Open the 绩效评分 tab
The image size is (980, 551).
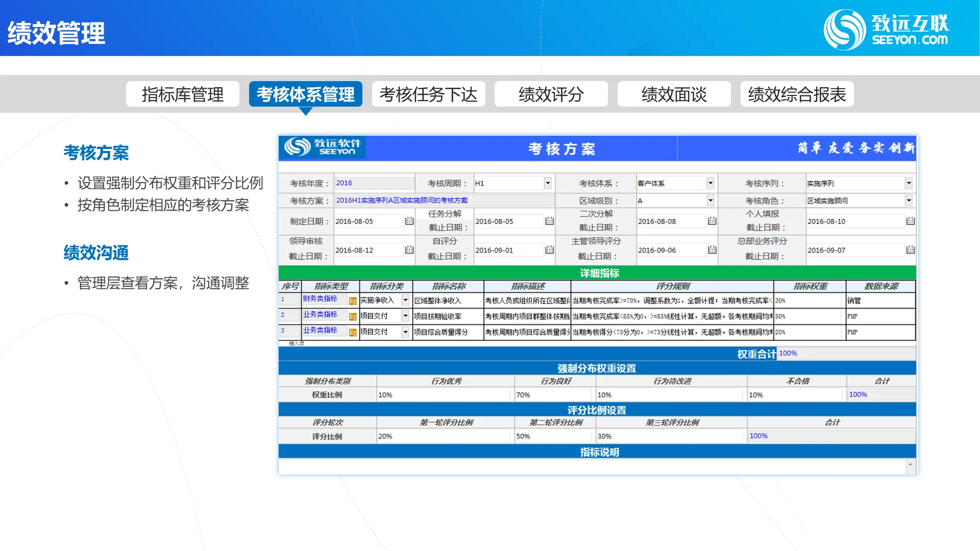[x=551, y=94]
